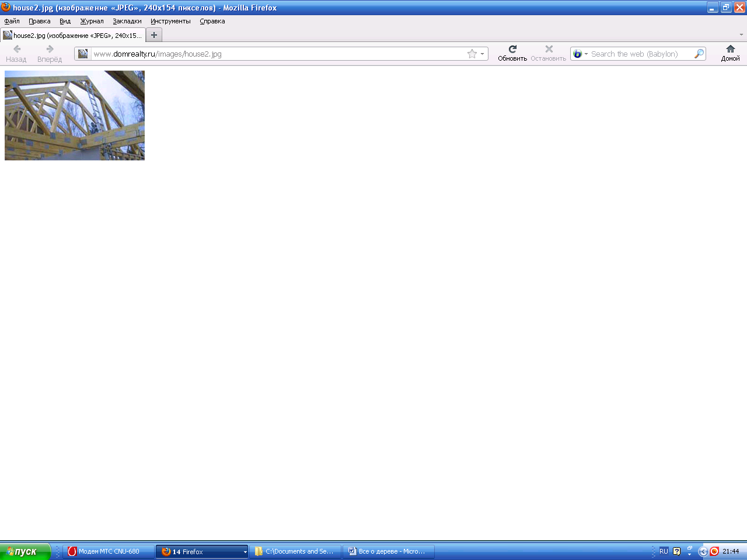This screenshot has height=560, width=747.
Task: Reload page with Обновить button
Action: point(512,53)
